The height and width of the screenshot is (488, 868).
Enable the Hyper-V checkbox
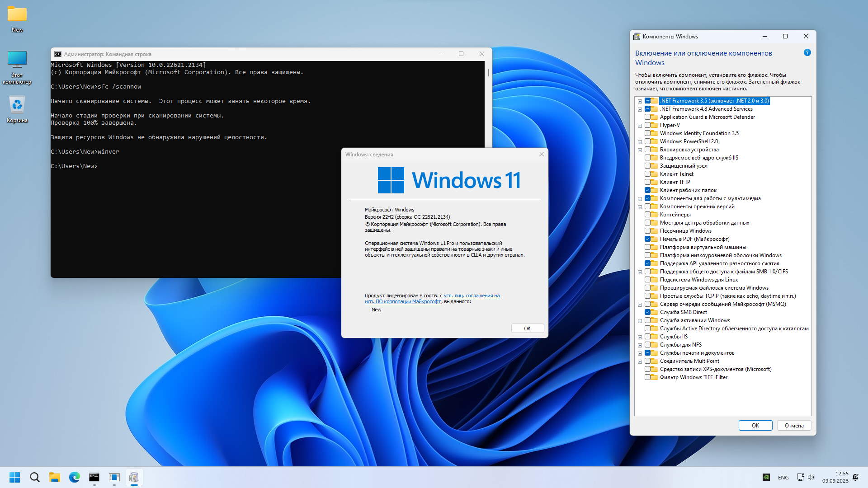point(647,125)
